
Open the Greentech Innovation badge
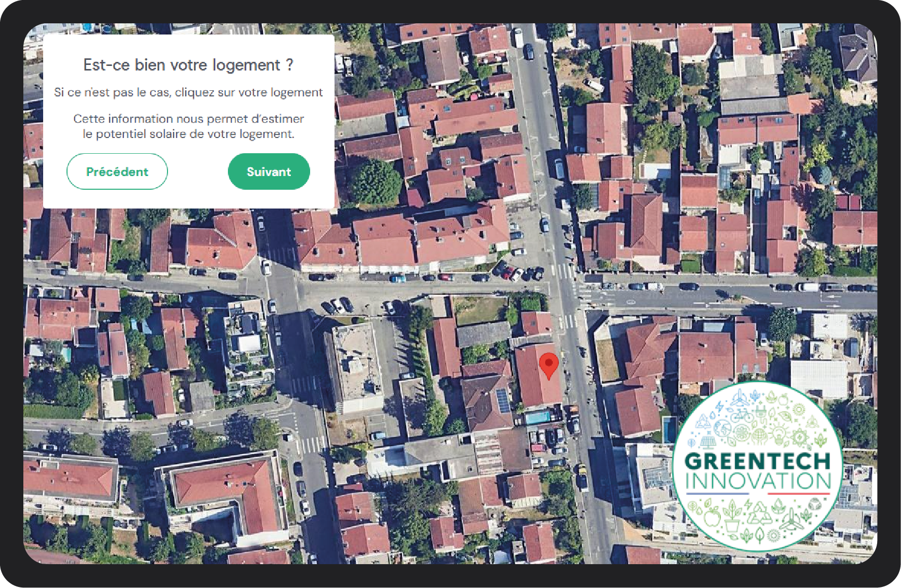tap(758, 466)
